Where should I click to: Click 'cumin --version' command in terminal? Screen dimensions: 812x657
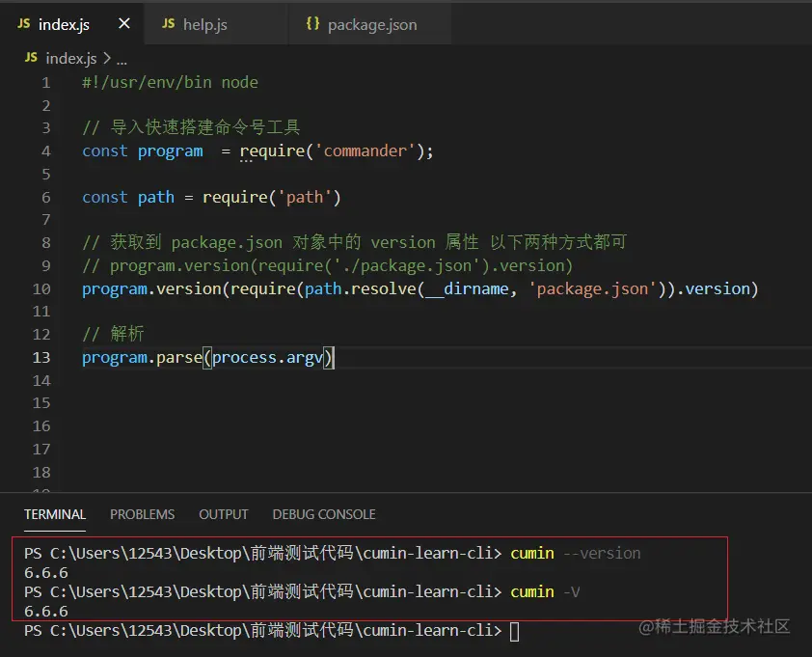(576, 554)
